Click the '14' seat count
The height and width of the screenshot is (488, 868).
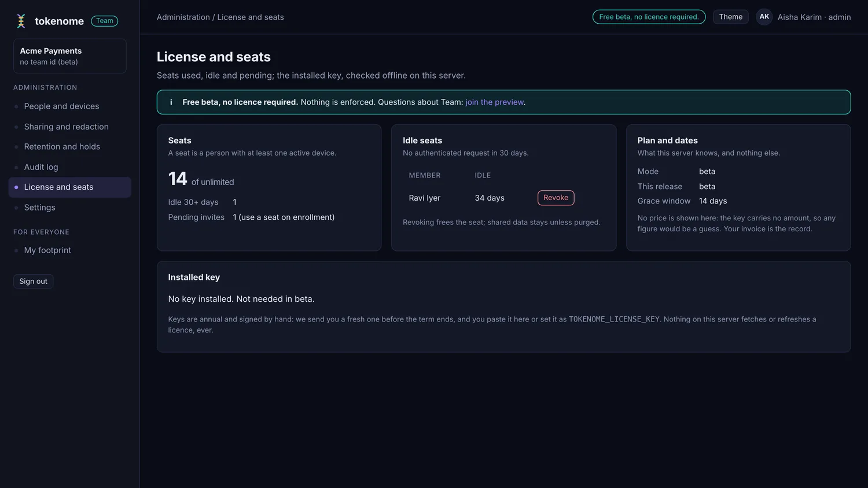point(178,179)
